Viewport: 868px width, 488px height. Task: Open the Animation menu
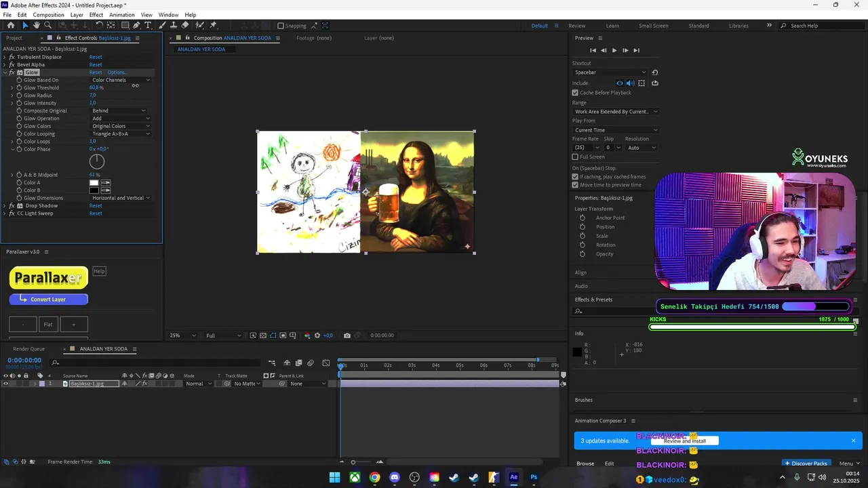click(x=122, y=15)
